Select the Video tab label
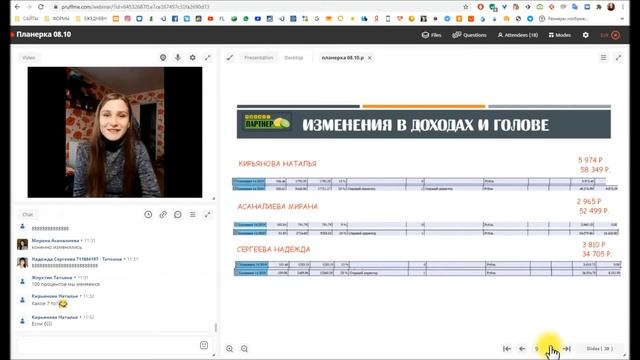Image resolution: width=640 pixels, height=360 pixels. point(29,58)
